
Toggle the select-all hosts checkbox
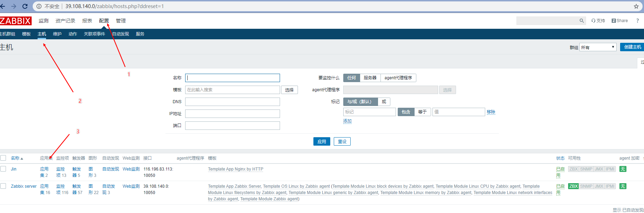coord(4,158)
